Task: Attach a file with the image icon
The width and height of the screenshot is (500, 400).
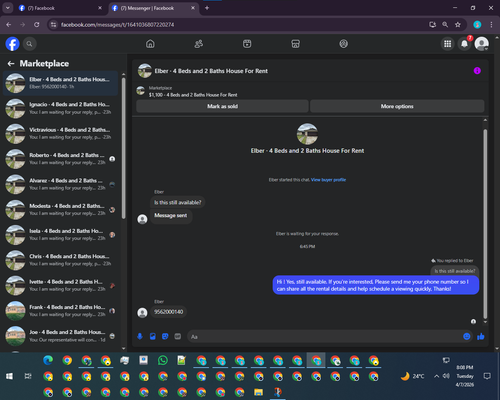Action: [153, 336]
